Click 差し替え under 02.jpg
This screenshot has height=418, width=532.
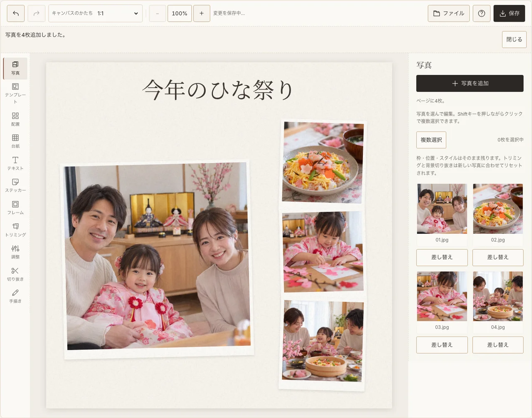click(x=498, y=257)
